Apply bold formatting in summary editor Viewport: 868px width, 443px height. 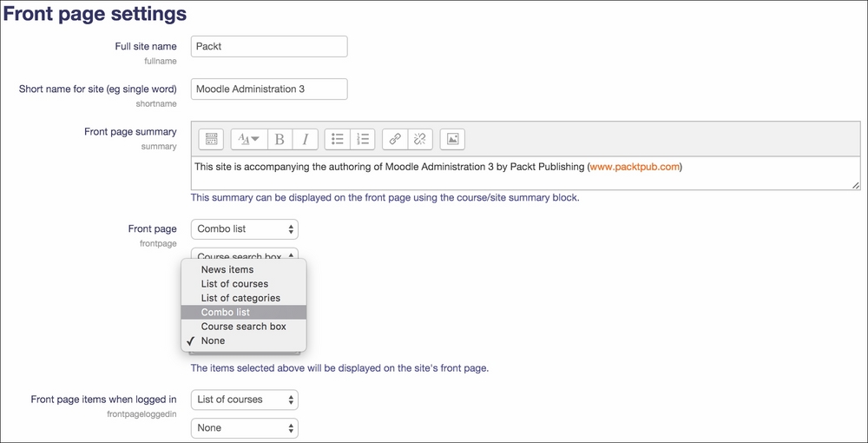pos(280,139)
